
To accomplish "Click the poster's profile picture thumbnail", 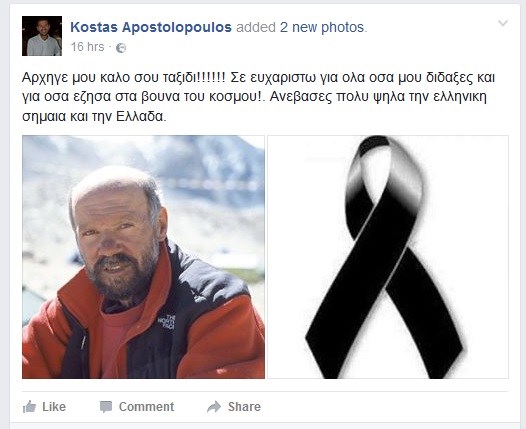I will click(x=42, y=36).
